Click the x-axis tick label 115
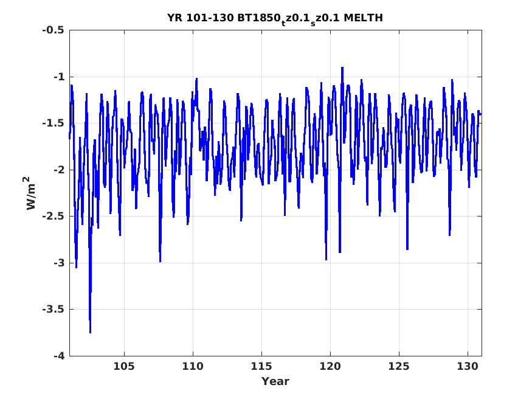 click(x=261, y=366)
